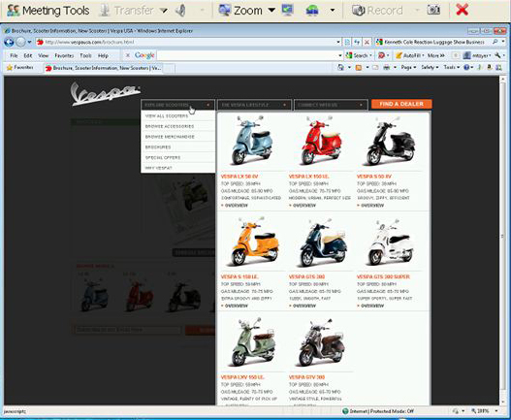
Task: Open the Meeting Tools menu
Action: pos(48,11)
